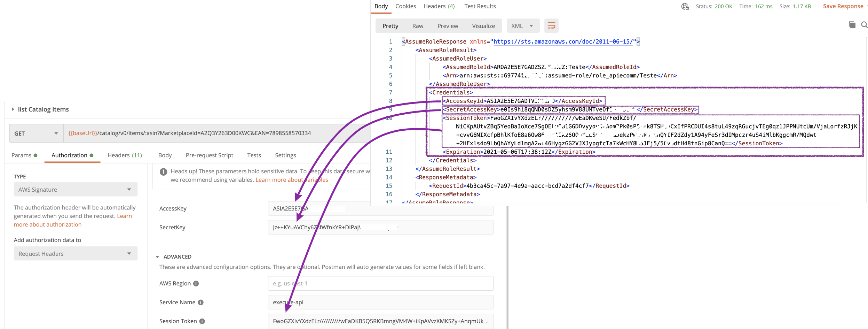The image size is (868, 329).
Task: Open the response Headers (4) tab
Action: point(439,6)
